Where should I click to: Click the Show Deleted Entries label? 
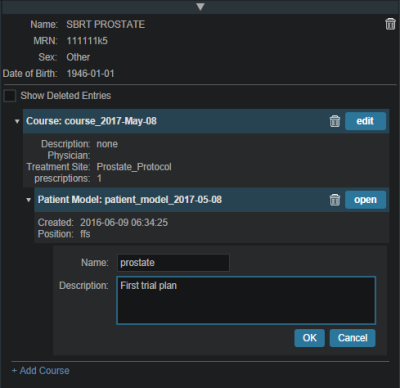pos(66,96)
